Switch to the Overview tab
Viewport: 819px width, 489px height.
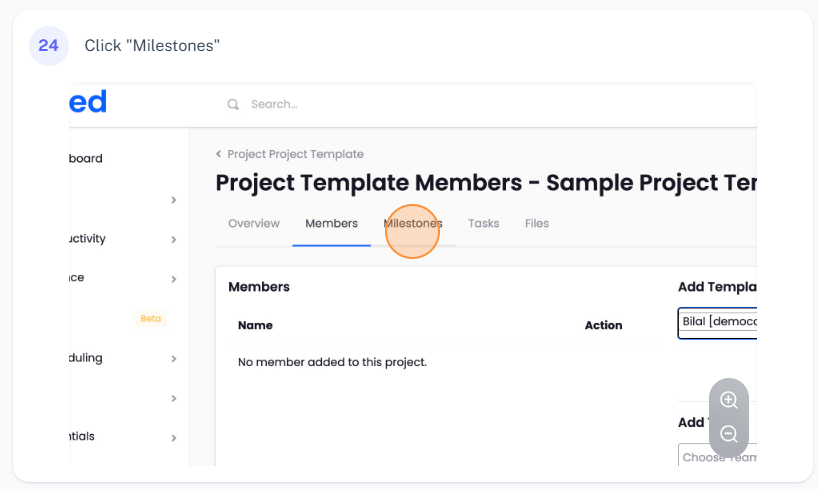pos(254,224)
